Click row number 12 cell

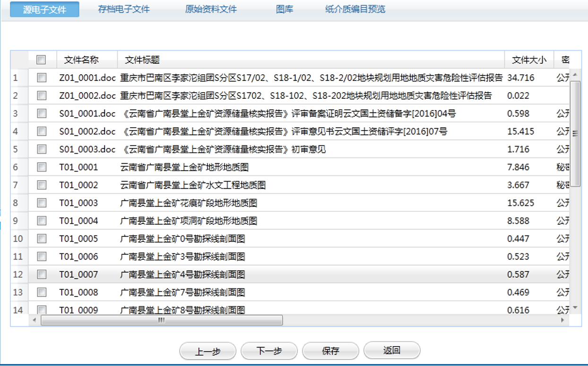[18, 274]
